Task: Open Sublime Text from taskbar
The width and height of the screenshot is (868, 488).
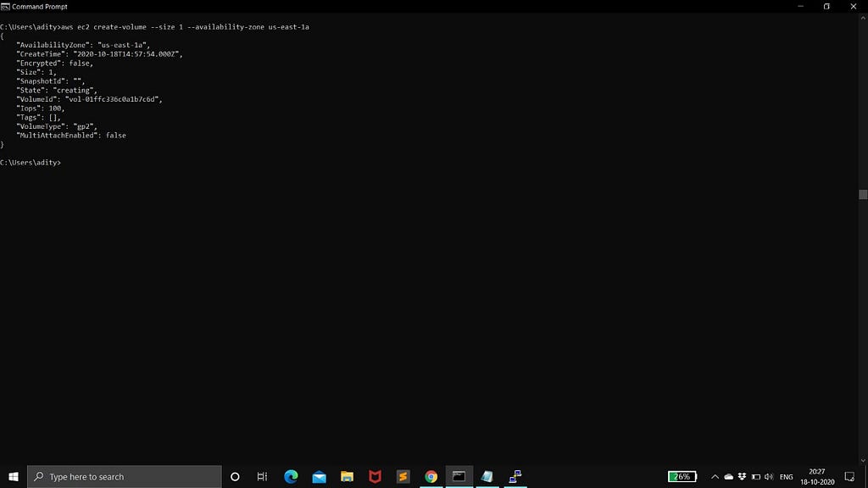Action: point(403,476)
